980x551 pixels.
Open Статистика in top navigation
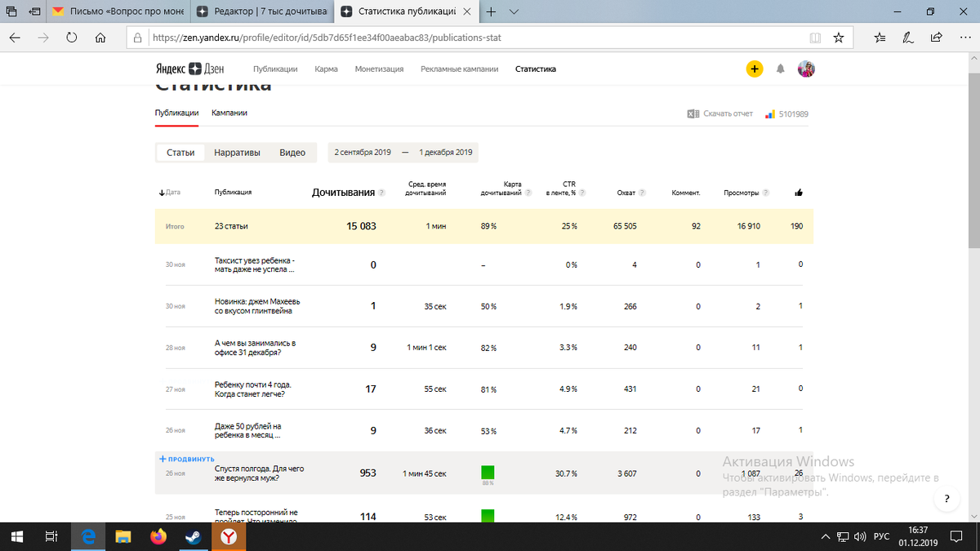coord(536,69)
